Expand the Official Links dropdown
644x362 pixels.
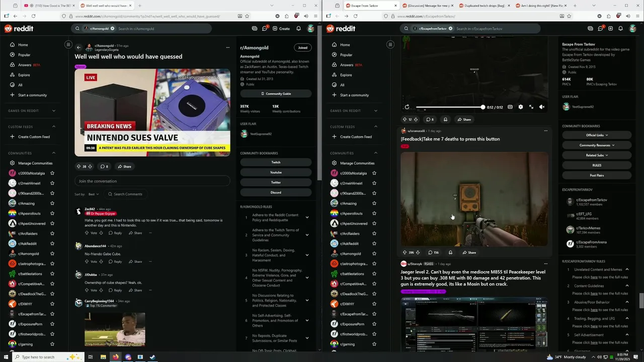[597, 135]
